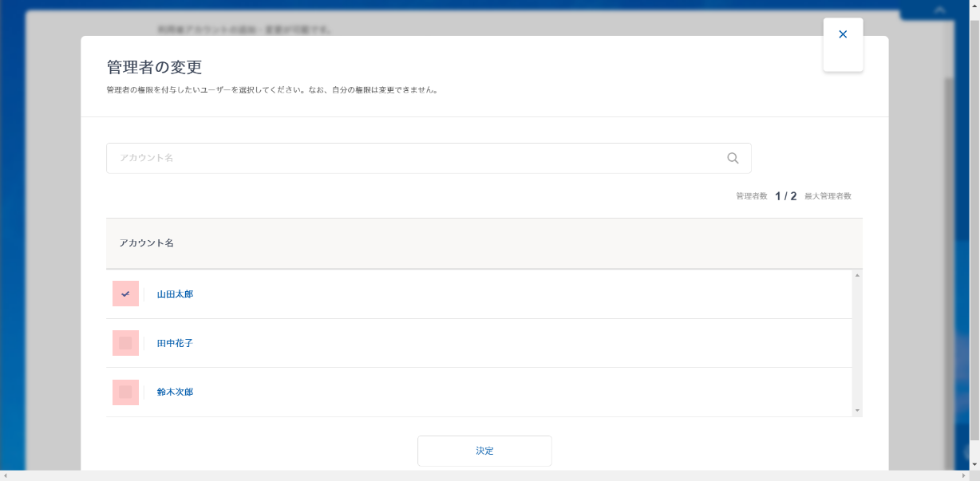980x481 pixels.
Task: Uncheck the 山田太郎 checkbox
Action: coord(125,294)
